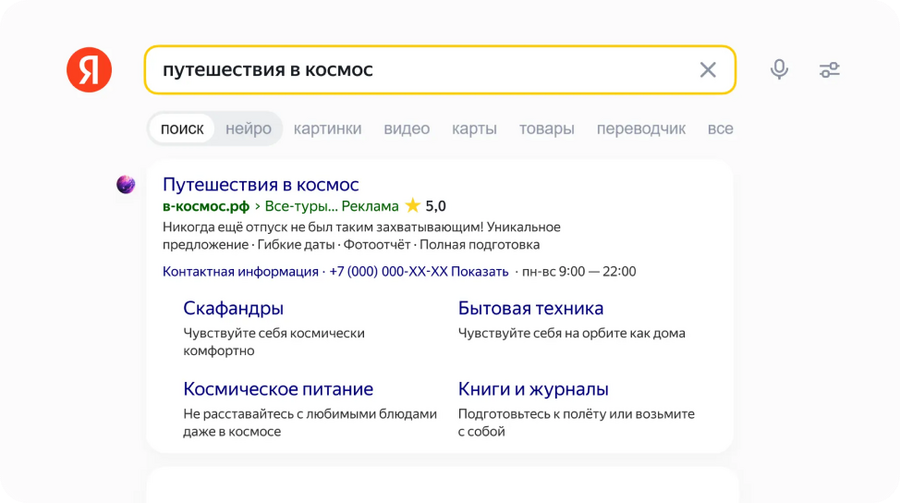Open search settings sliders icon
The width and height of the screenshot is (900, 503).
click(x=829, y=70)
